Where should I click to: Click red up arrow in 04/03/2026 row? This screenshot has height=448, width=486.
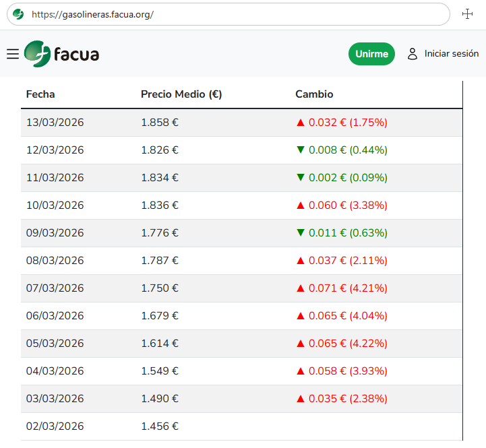click(x=301, y=371)
